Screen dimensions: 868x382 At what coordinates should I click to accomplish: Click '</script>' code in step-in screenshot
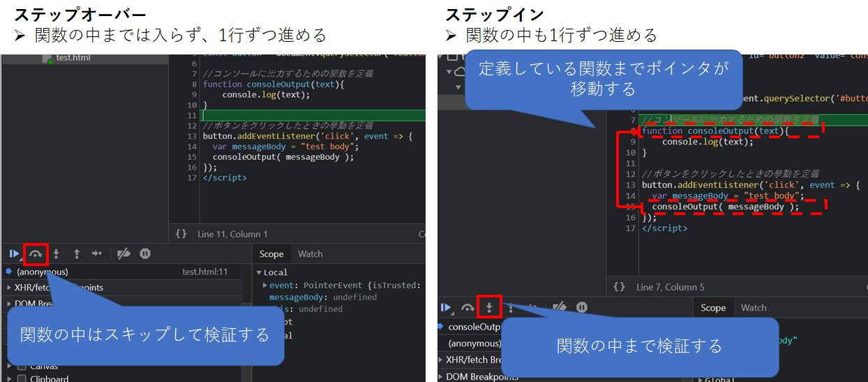coord(664,228)
